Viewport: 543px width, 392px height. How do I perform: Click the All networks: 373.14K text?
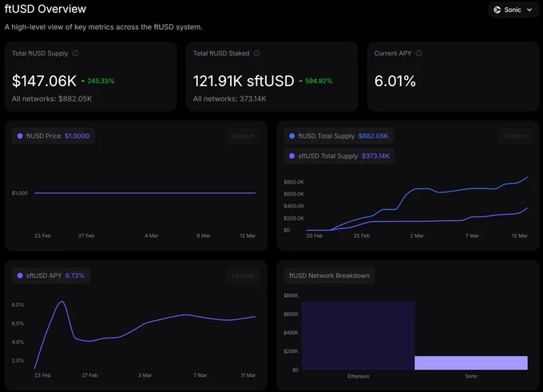[x=230, y=99]
